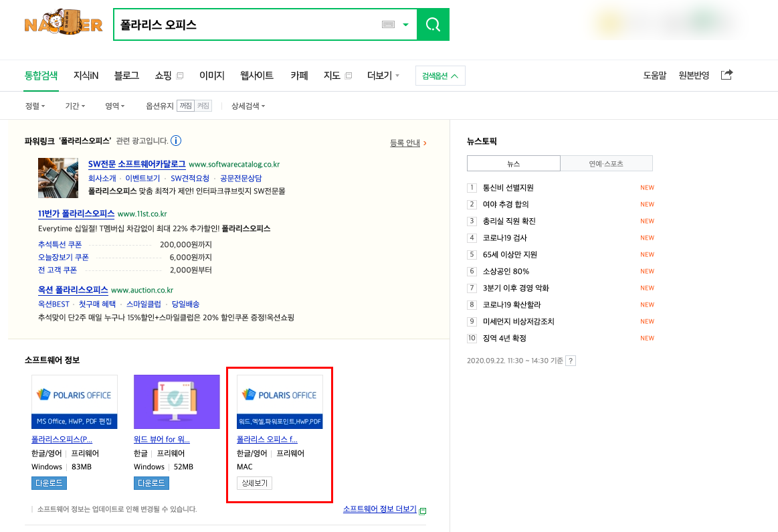The height and width of the screenshot is (532, 778).
Task: Select the 웹사이트 tab
Action: tap(257, 76)
